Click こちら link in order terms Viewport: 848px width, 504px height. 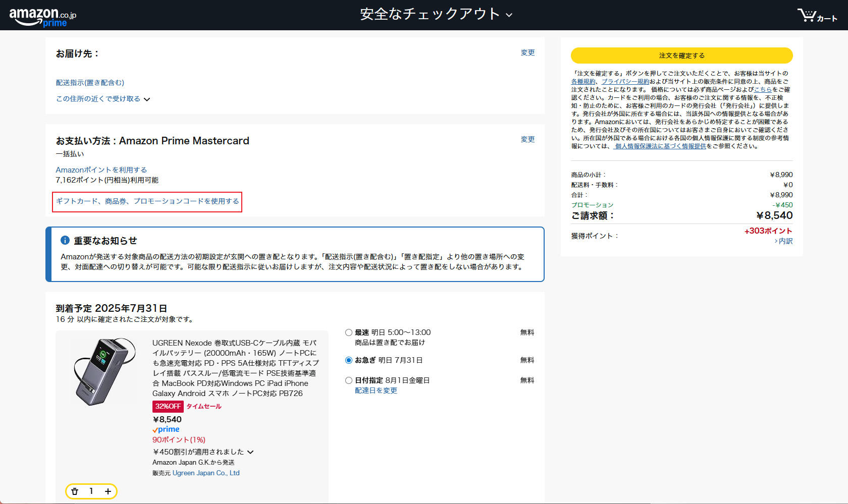click(x=763, y=90)
